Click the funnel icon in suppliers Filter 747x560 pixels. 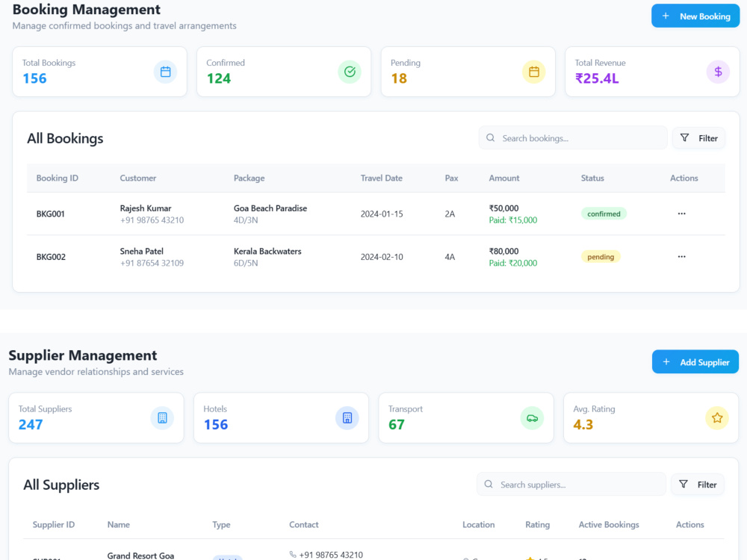point(684,485)
